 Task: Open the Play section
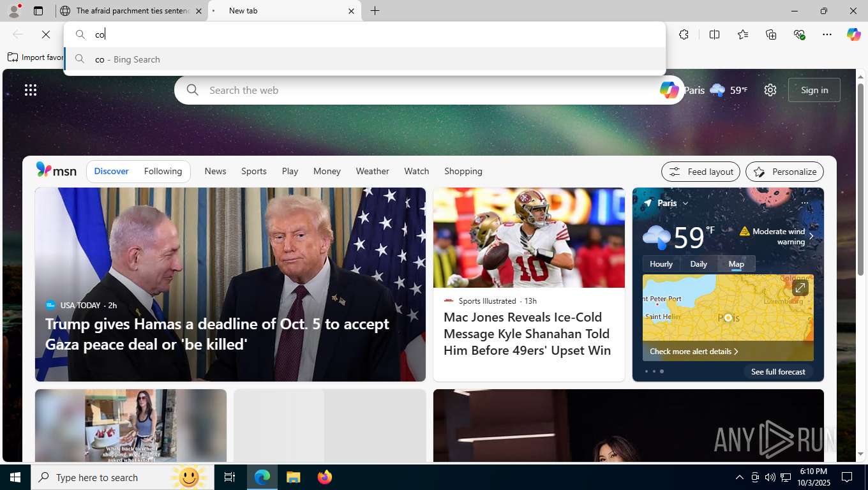click(290, 171)
